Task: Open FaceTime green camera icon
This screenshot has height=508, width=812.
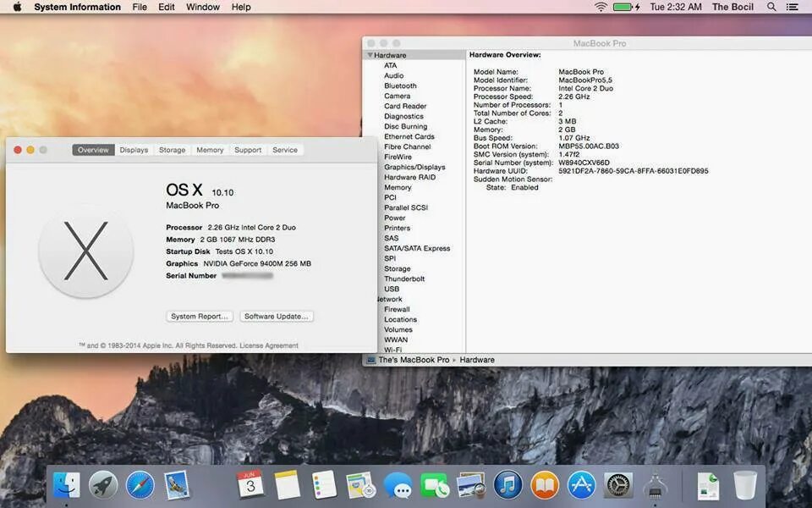Action: 435,486
